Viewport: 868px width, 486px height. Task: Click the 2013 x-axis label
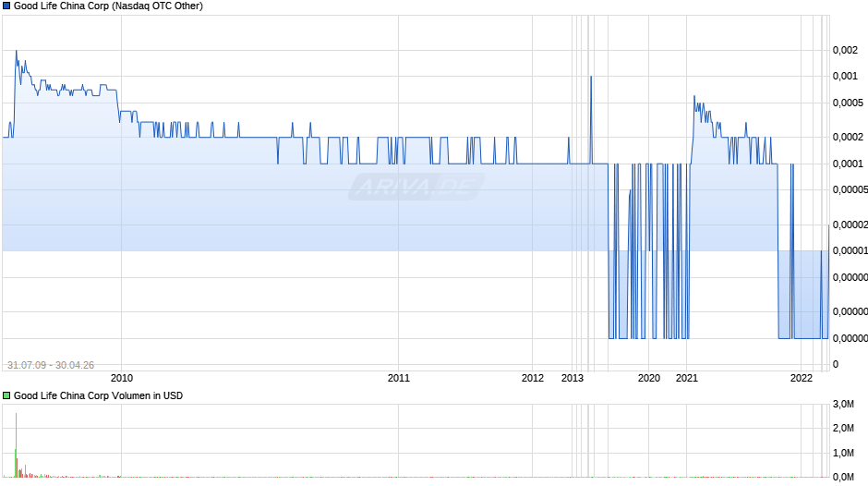point(573,378)
